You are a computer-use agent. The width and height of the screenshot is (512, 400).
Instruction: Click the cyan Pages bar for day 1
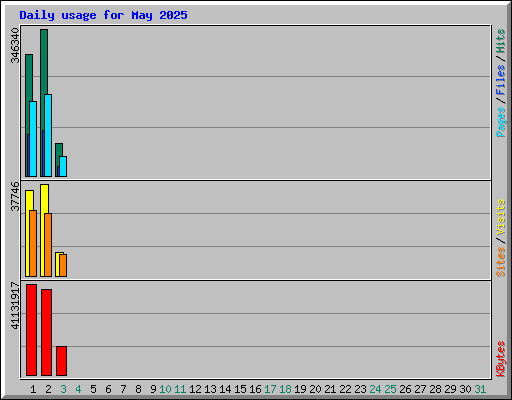pyautogui.click(x=33, y=139)
